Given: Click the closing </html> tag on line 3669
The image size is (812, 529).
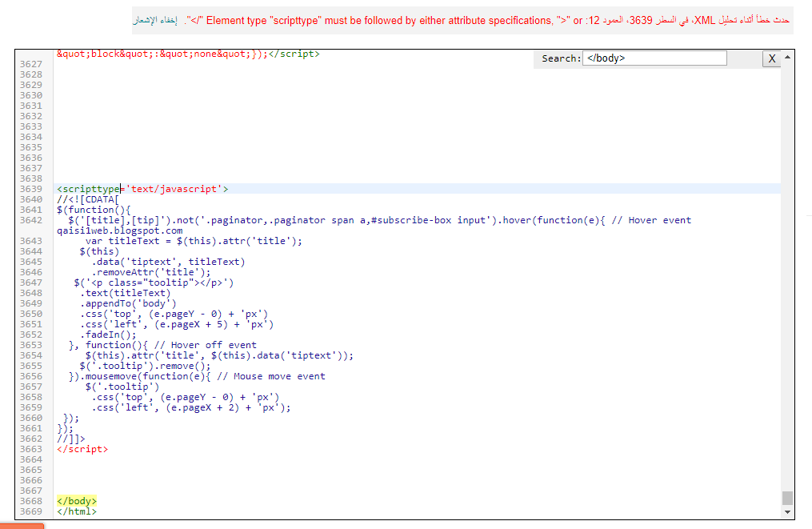Looking at the screenshot, I should coord(77,511).
